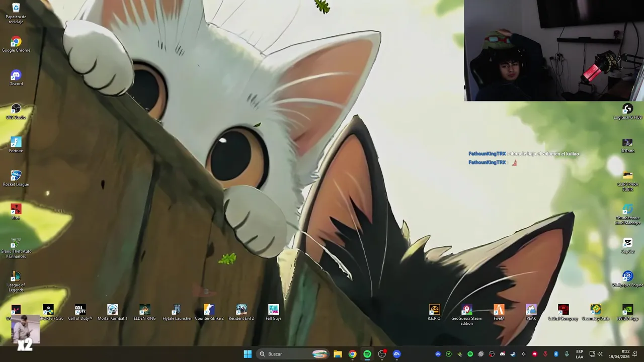Image resolution: width=644 pixels, height=362 pixels.
Task: Select the EA SPORTS FC 26 shortcut
Action: 48,313
